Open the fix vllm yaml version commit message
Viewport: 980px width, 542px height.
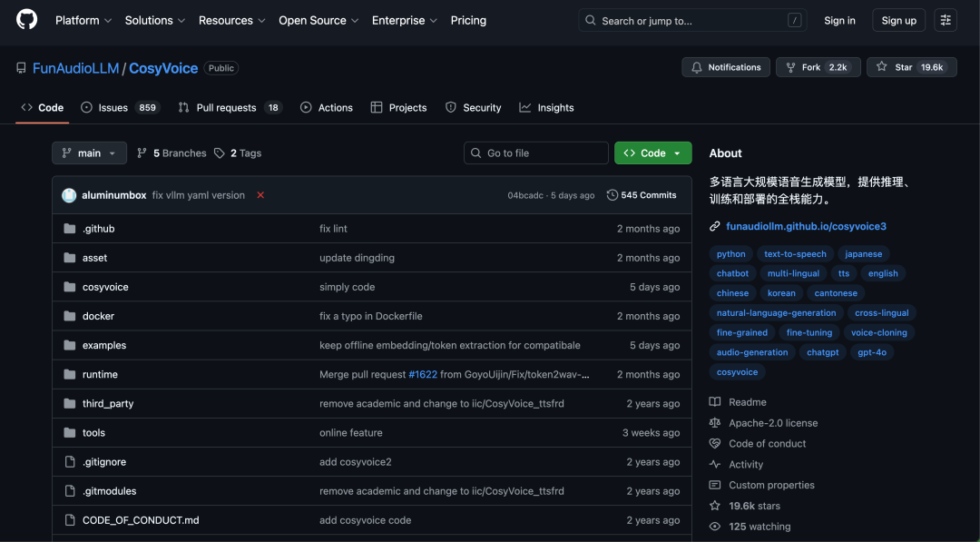coord(199,195)
